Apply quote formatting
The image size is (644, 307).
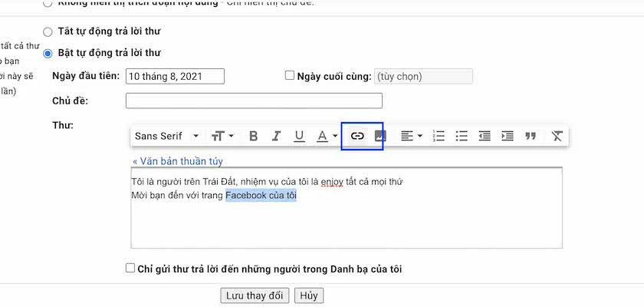[531, 136]
